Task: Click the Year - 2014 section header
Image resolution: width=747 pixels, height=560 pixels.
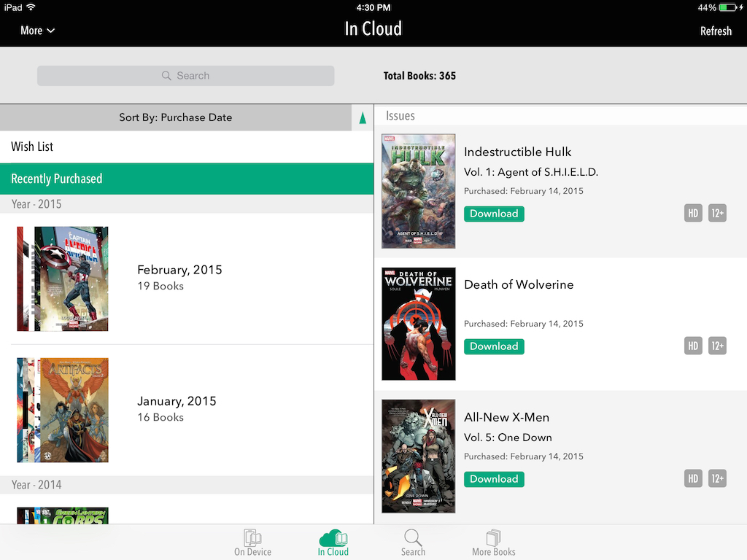Action: point(187,485)
